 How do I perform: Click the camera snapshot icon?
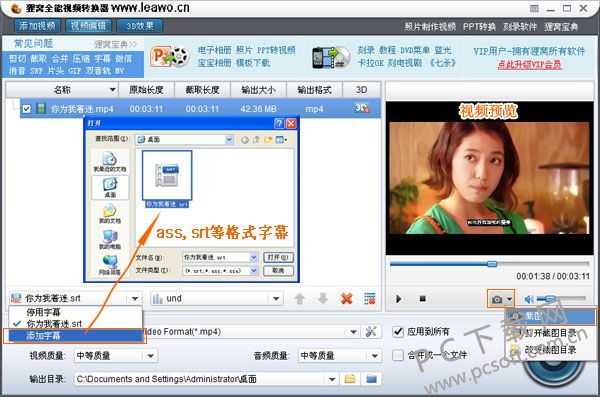pyautogui.click(x=497, y=299)
